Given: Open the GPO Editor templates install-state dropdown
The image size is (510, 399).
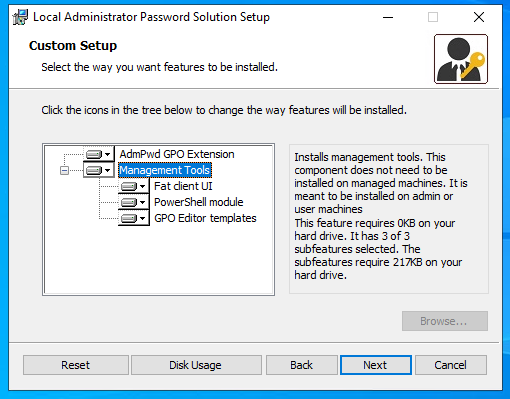Looking at the screenshot, I should [134, 218].
